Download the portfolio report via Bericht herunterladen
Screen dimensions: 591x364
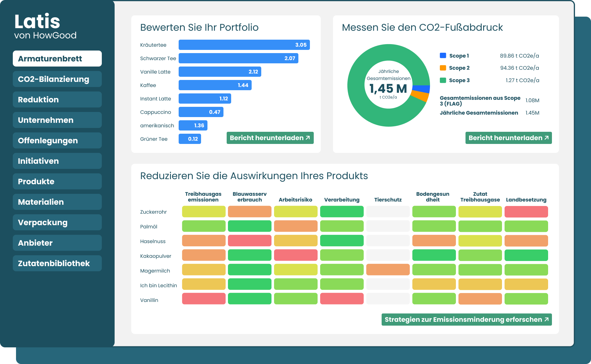[x=270, y=138]
